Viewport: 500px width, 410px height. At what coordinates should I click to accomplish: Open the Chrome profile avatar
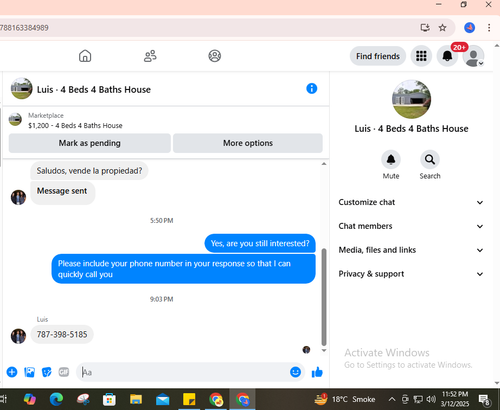470,28
